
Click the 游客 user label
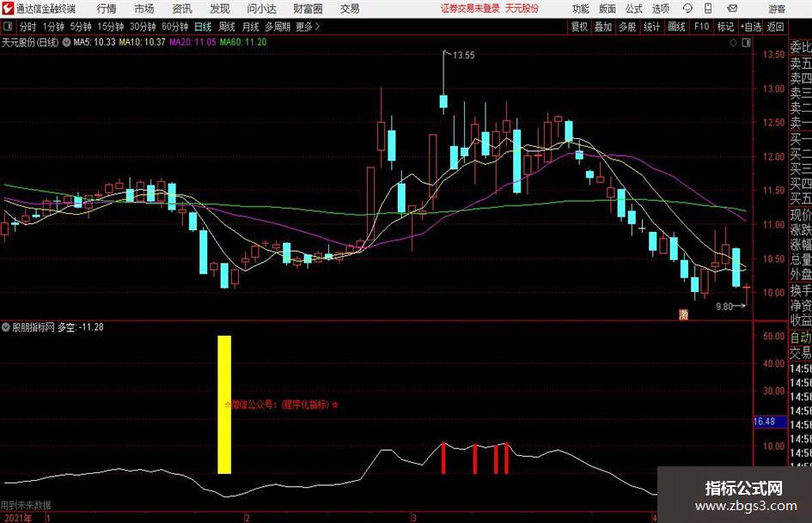tap(776, 9)
